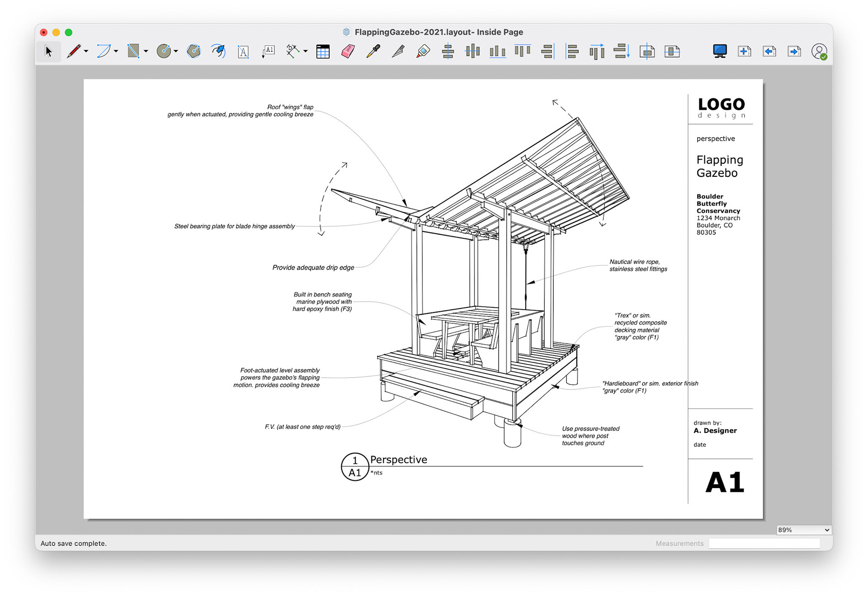
Task: Click the Join glue tool
Action: point(423,51)
